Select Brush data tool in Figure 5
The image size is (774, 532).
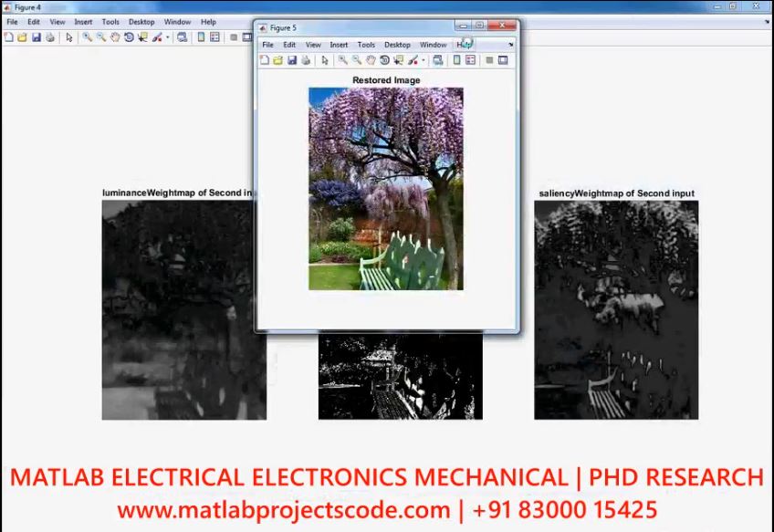pos(413,60)
